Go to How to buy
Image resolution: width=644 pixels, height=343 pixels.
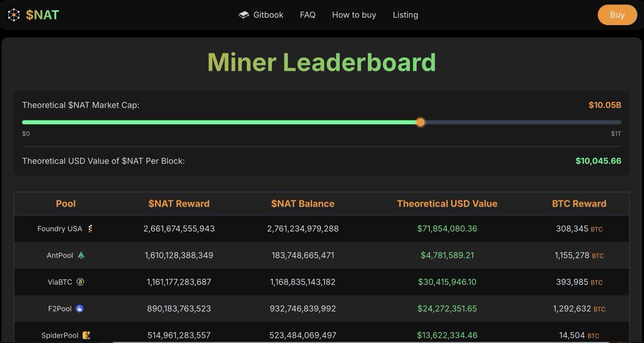point(354,15)
